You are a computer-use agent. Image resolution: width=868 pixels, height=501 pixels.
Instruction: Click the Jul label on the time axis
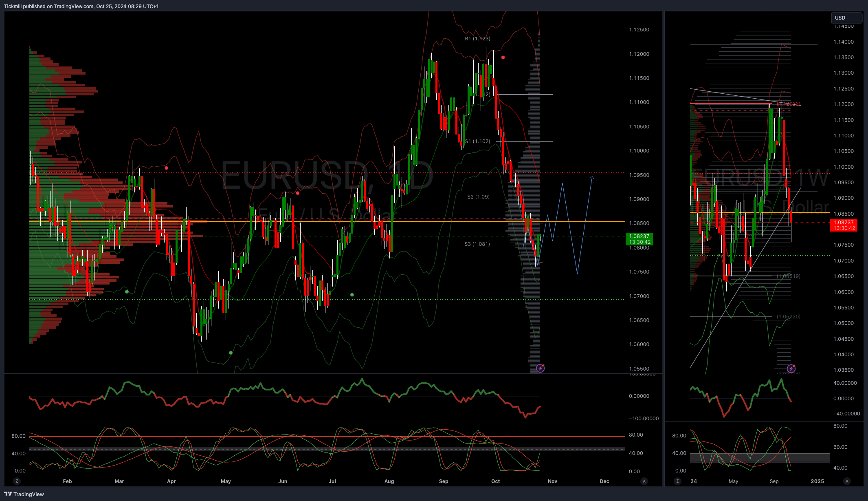pos(332,481)
